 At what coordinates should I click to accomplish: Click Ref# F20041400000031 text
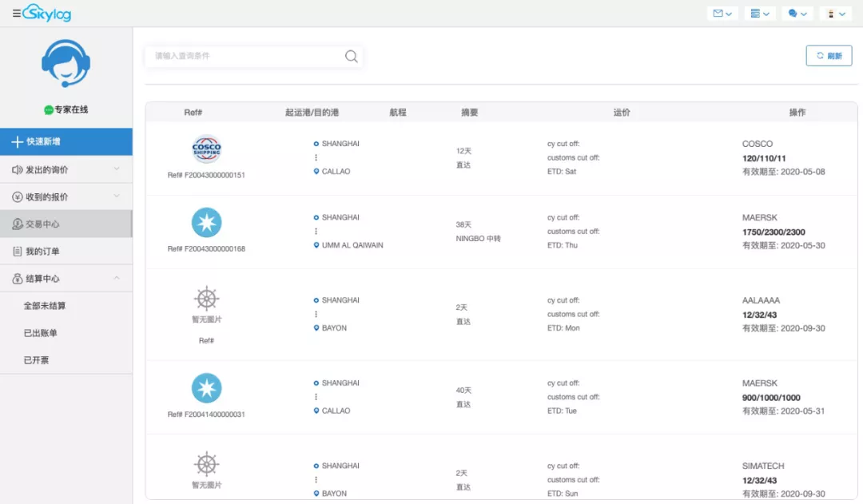(x=206, y=415)
